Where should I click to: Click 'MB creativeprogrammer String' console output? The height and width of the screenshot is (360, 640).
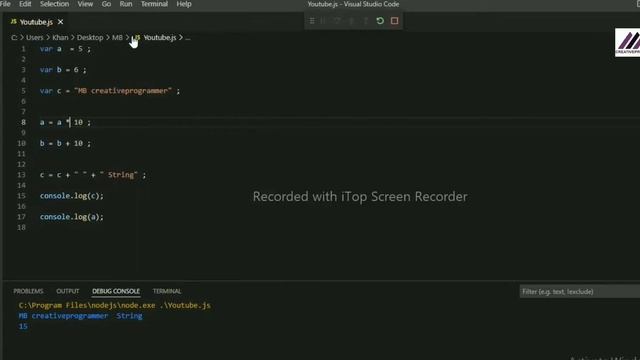pyautogui.click(x=80, y=316)
